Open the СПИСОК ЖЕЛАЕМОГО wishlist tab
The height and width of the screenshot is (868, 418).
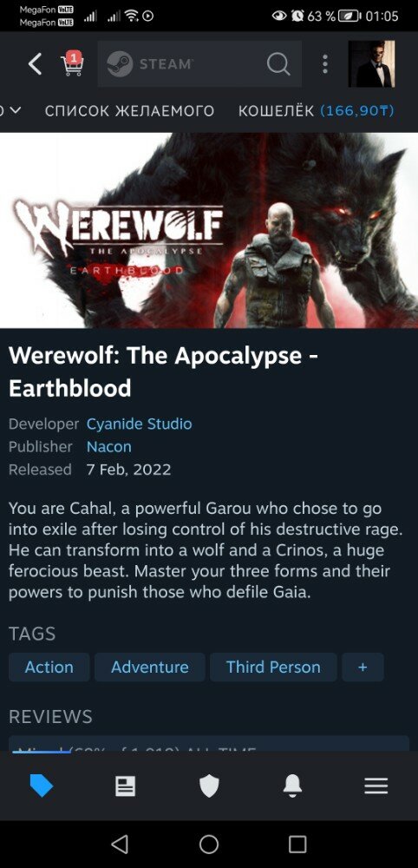pos(129,111)
